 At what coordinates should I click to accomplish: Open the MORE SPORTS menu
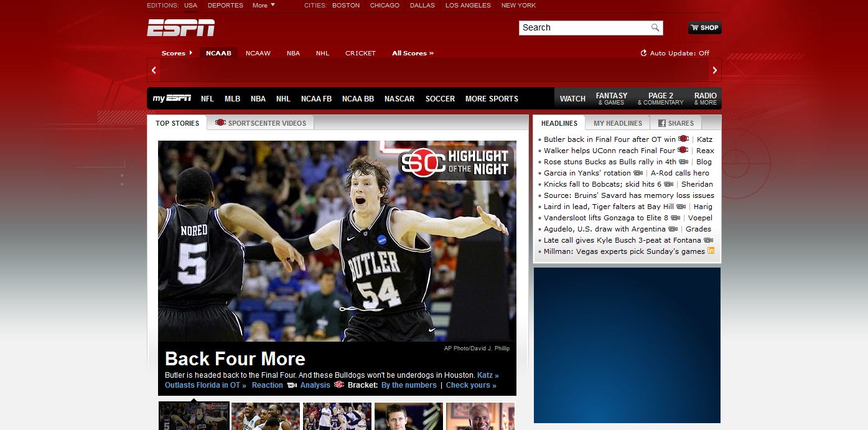click(x=491, y=98)
